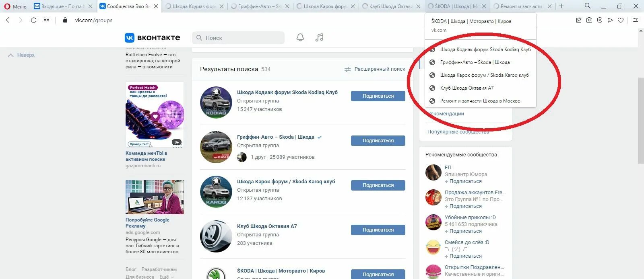Open the VK music note icon
Screen dimensions: 644x279
(320, 38)
